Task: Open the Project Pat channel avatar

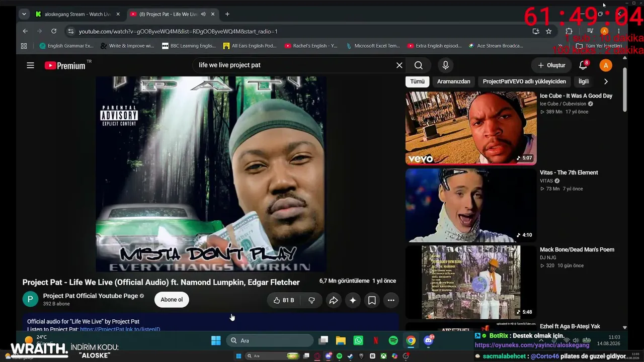Action: [x=30, y=299]
